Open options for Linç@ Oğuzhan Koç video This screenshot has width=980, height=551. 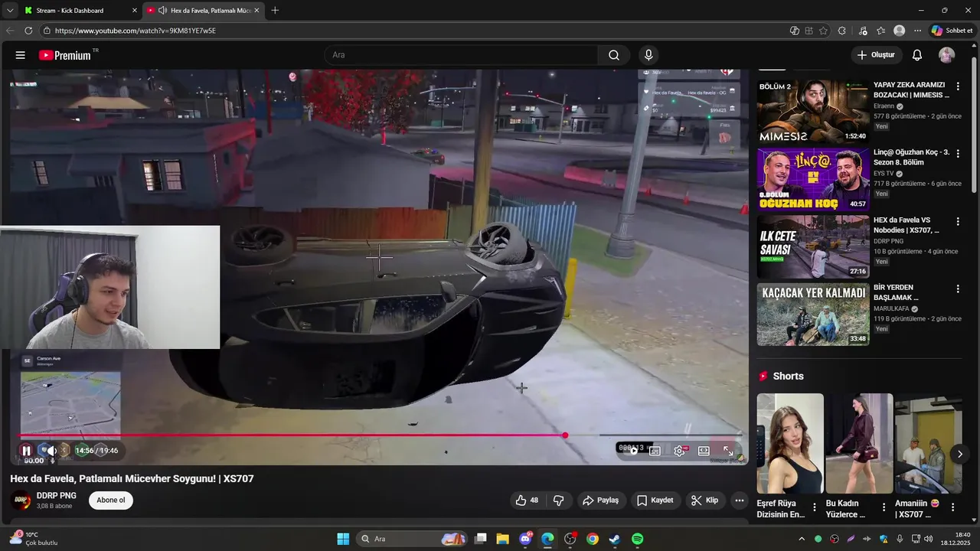958,154
